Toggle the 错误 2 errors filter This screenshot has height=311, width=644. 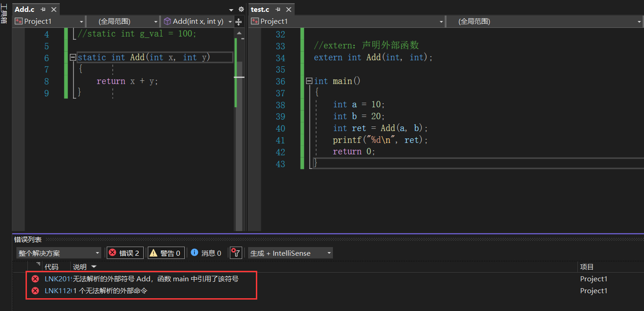click(x=125, y=253)
